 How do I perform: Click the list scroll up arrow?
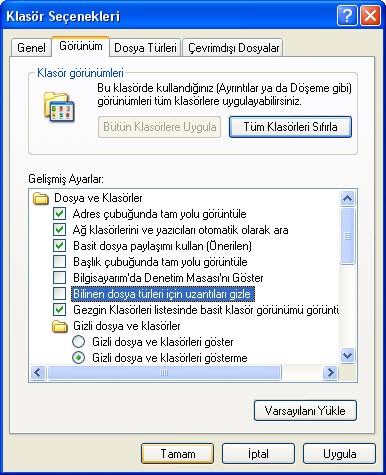[x=348, y=199]
